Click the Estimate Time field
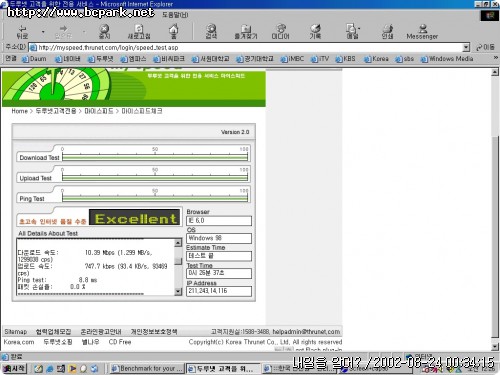 point(219,256)
